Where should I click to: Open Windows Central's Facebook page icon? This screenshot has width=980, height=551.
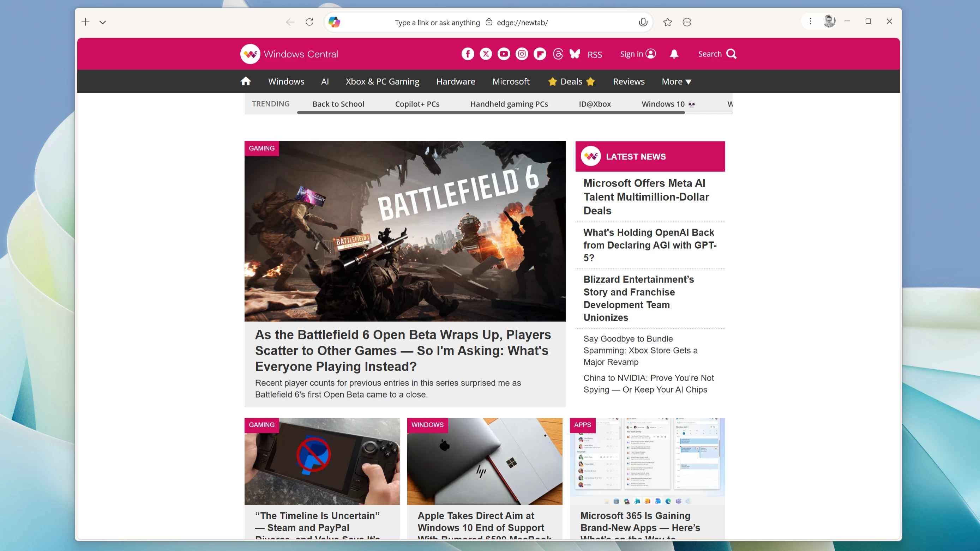468,54
